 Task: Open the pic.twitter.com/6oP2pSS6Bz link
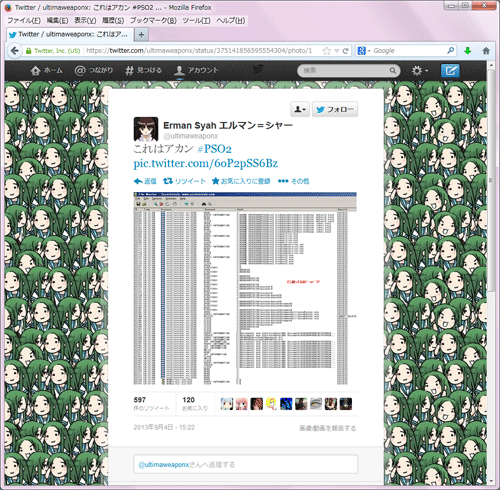click(x=205, y=163)
